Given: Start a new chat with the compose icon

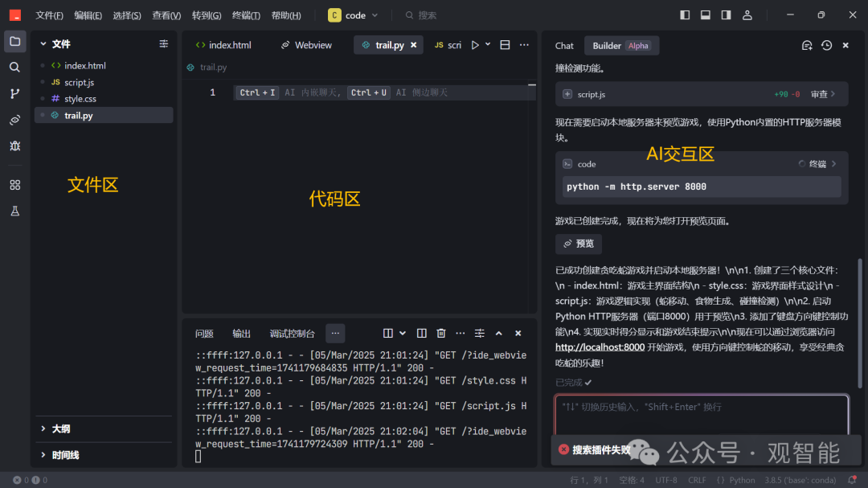Looking at the screenshot, I should 807,45.
